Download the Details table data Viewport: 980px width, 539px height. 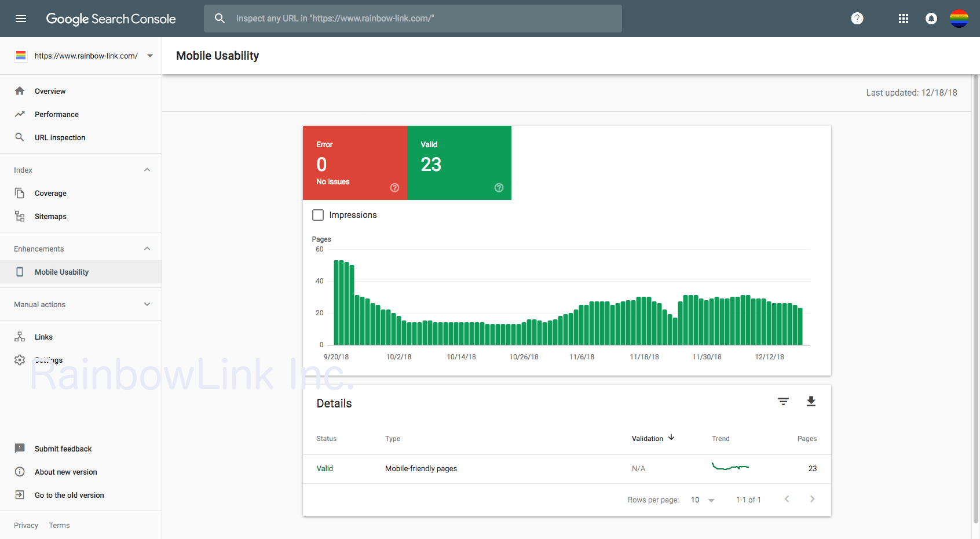click(x=811, y=401)
